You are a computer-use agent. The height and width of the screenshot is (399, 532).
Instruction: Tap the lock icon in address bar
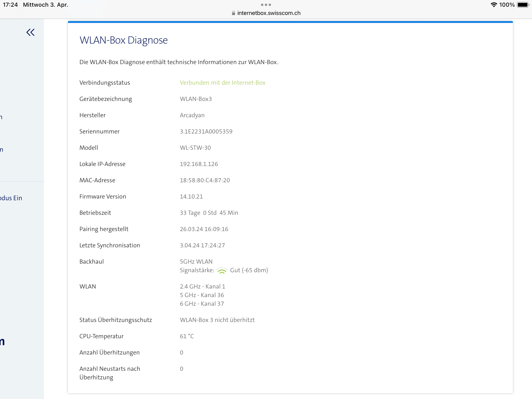tap(233, 13)
